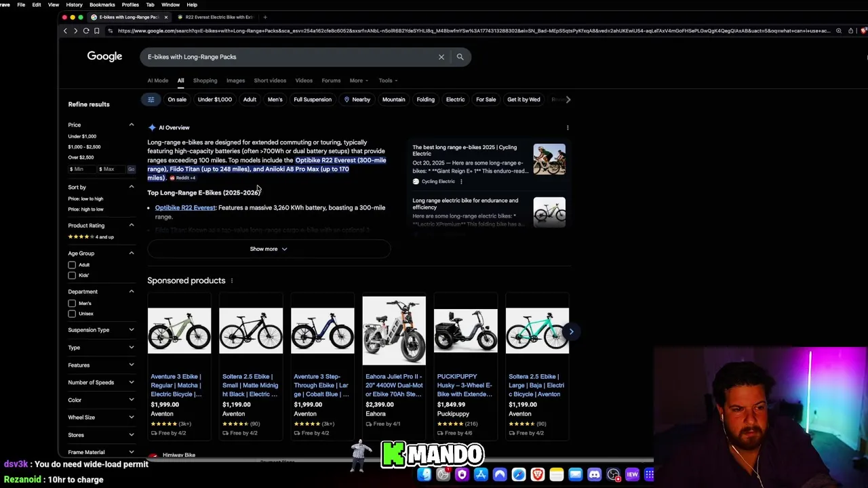The image size is (868, 488).
Task: Open the AI Overview three-dot menu
Action: point(568,127)
